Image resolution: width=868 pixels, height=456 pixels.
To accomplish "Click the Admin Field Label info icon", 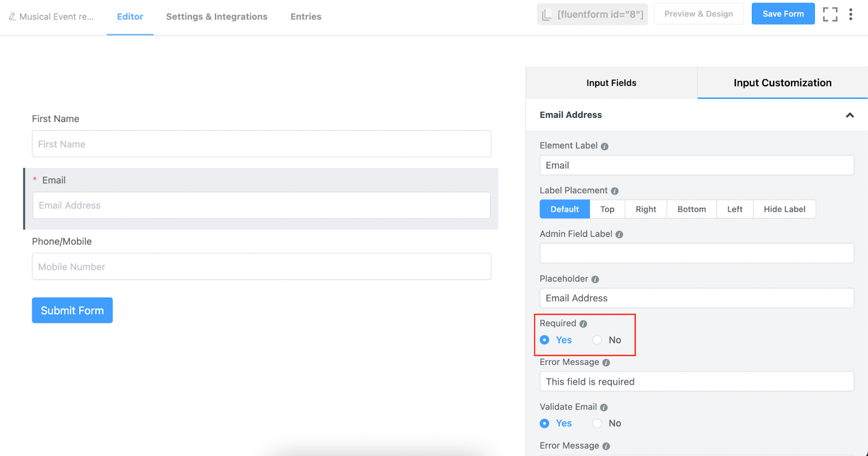I will click(619, 235).
